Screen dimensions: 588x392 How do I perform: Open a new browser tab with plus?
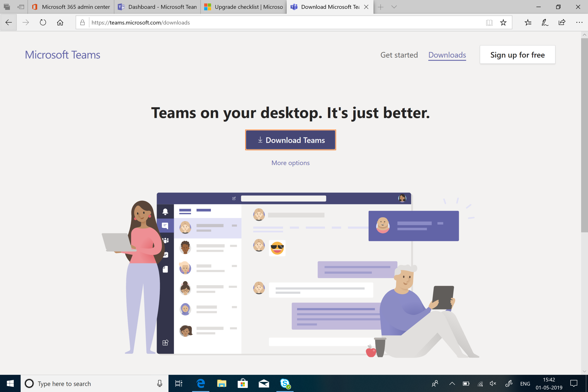coord(381,7)
